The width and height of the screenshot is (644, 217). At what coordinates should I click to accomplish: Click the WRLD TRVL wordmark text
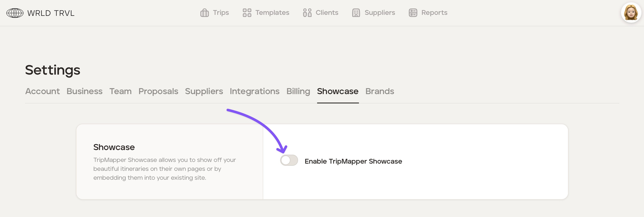point(51,13)
